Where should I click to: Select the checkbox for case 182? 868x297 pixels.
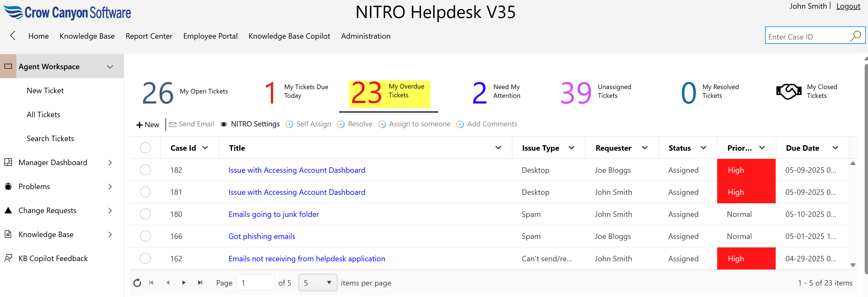[x=145, y=170]
